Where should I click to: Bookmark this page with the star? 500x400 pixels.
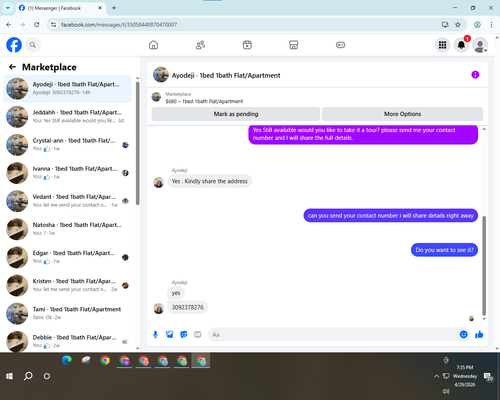click(458, 25)
